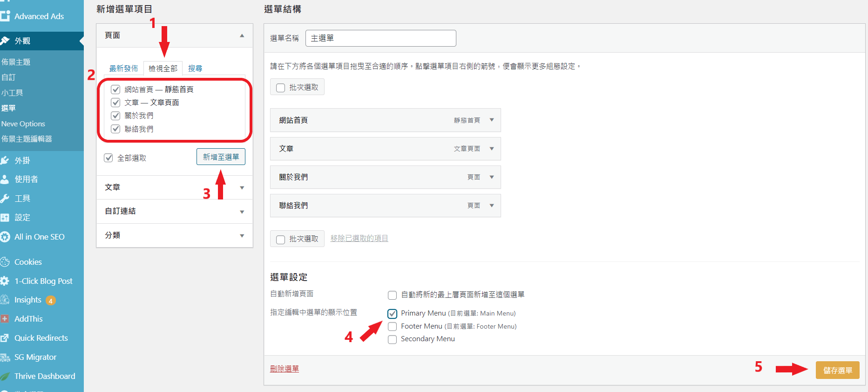Switch to the 搜尋 tab
This screenshot has width=868, height=392.
[x=195, y=69]
